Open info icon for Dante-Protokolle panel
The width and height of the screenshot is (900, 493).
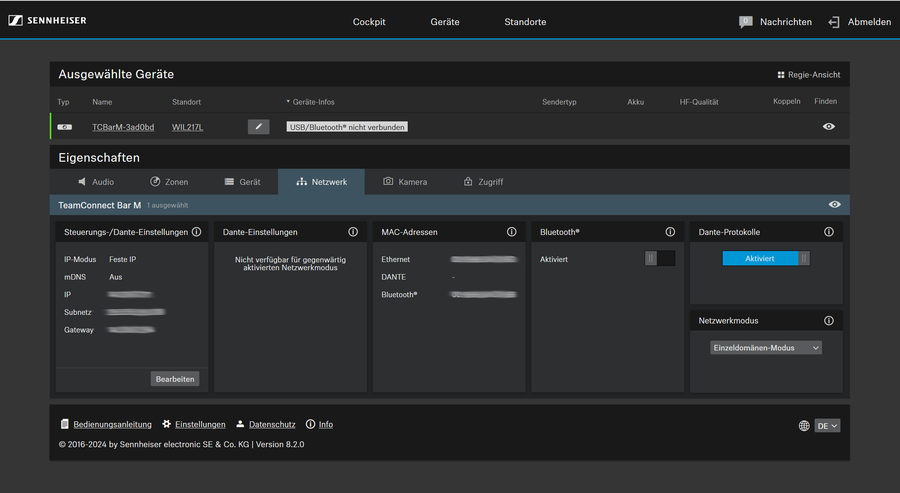tap(829, 232)
